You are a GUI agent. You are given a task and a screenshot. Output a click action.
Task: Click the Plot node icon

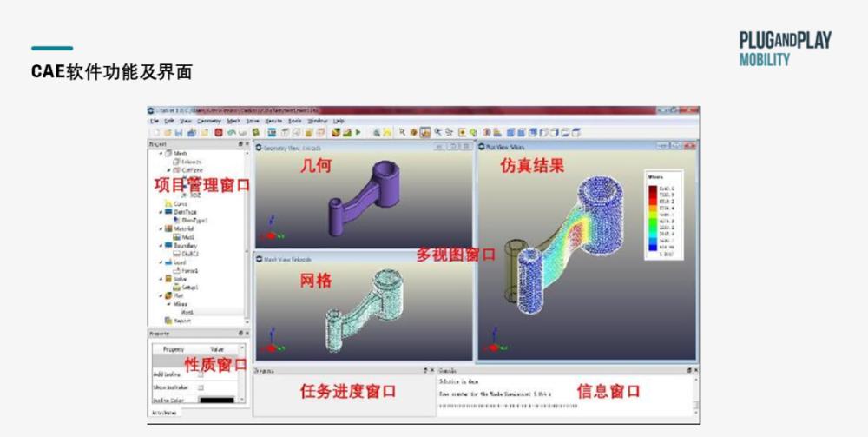[168, 295]
